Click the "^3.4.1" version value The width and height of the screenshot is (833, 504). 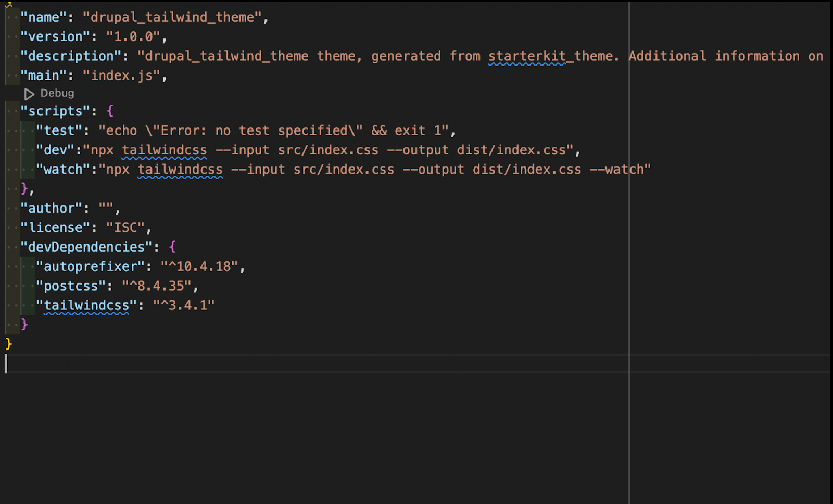click(x=184, y=305)
